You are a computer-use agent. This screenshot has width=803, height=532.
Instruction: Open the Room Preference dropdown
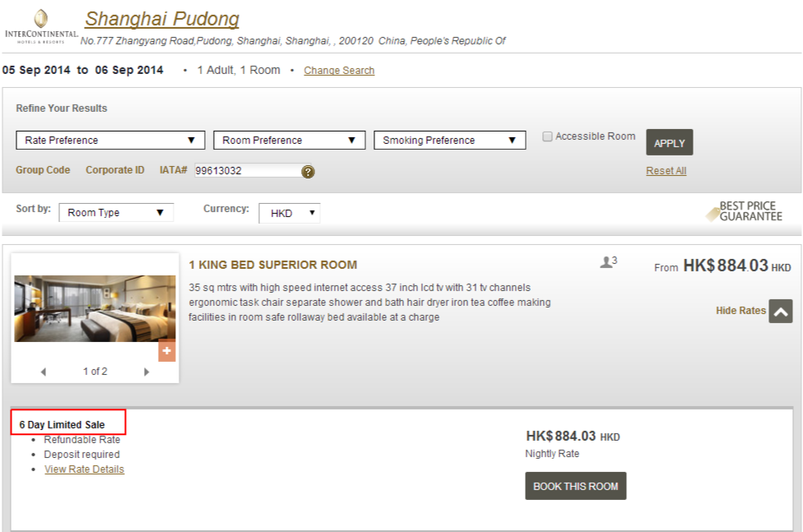[x=289, y=141]
